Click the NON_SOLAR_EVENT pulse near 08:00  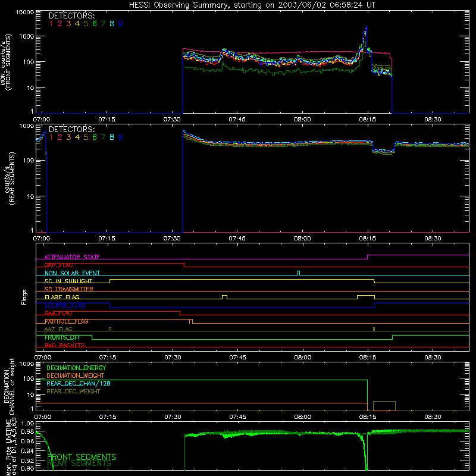pyautogui.click(x=299, y=273)
